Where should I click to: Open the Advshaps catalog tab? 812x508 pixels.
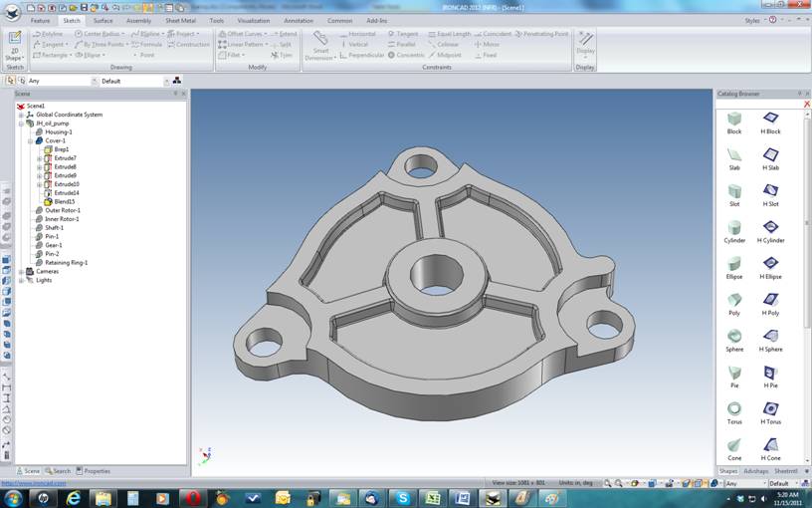click(756, 471)
